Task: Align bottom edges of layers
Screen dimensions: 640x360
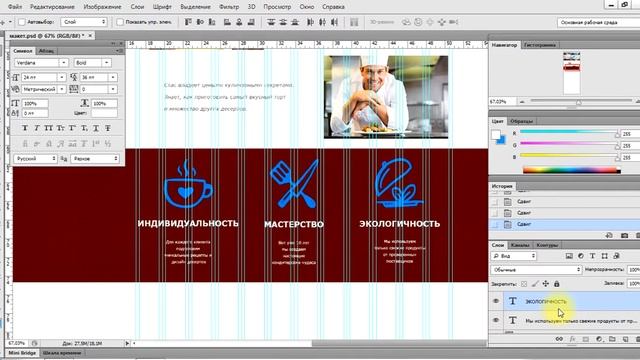Action: [x=212, y=22]
